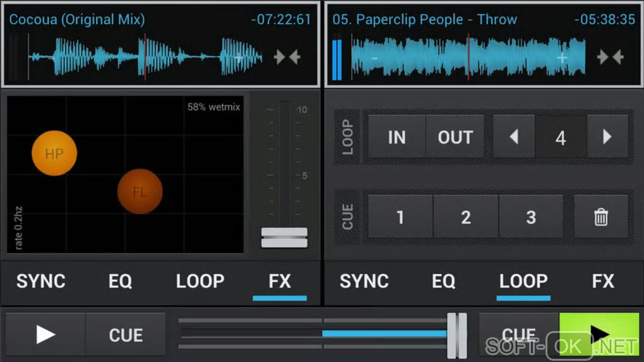
Task: Click the loop length value 4
Action: (x=561, y=138)
